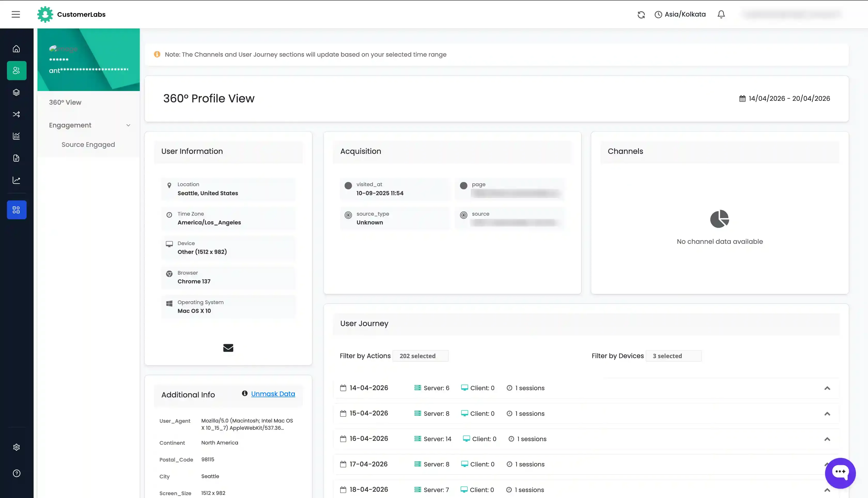Open the 14/04/2026 - 20/04/2026 date picker
This screenshot has height=498, width=868.
click(x=785, y=99)
